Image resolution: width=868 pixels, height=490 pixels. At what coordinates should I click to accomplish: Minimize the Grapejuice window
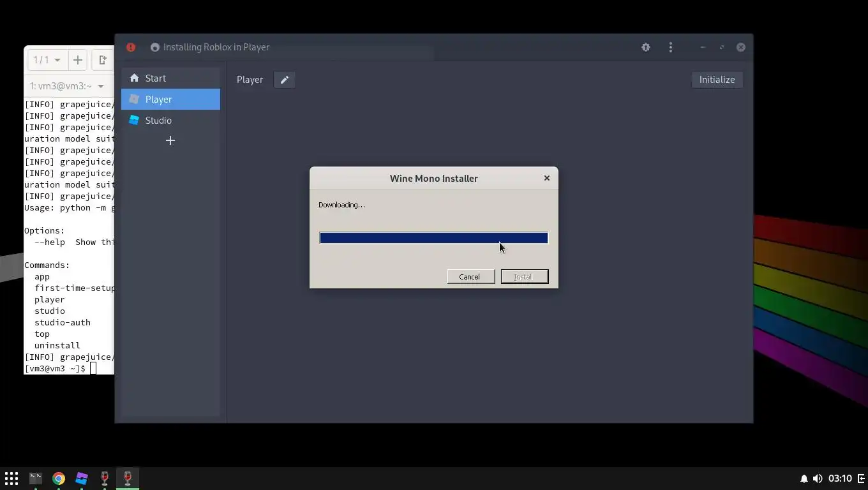click(703, 47)
